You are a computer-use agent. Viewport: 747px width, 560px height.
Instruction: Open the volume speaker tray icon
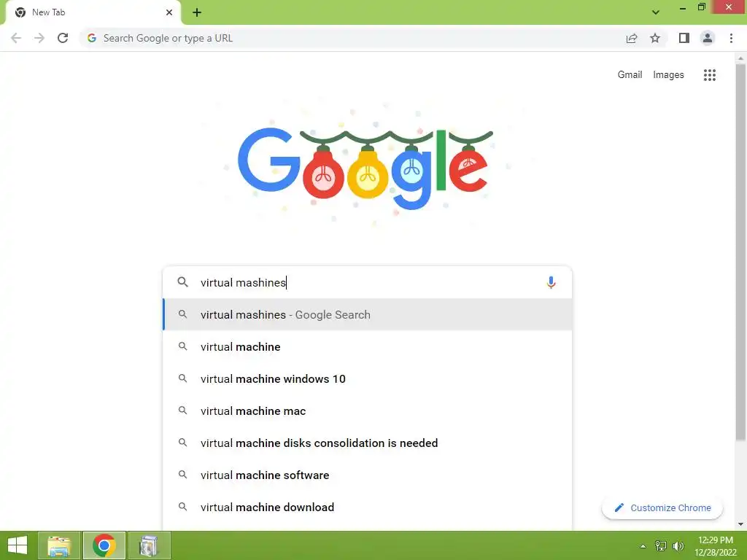(x=678, y=545)
